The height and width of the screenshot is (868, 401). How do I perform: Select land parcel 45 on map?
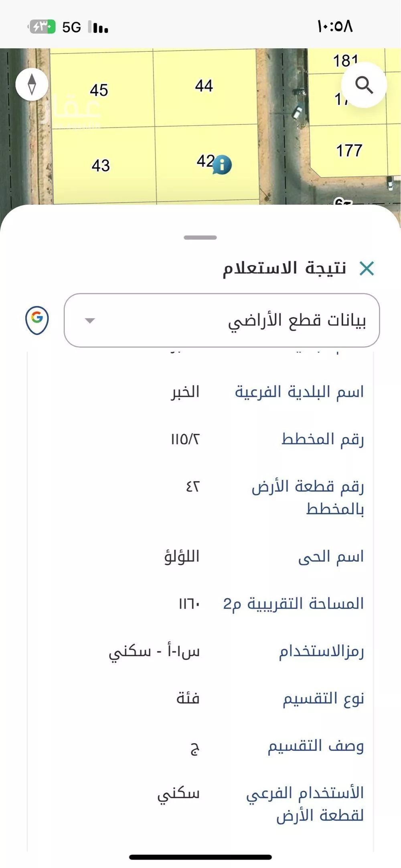click(x=99, y=90)
